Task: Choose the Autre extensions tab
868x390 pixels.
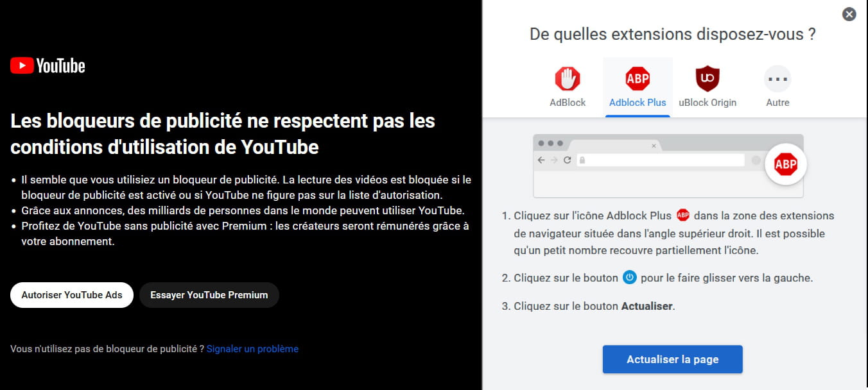Action: point(777,87)
